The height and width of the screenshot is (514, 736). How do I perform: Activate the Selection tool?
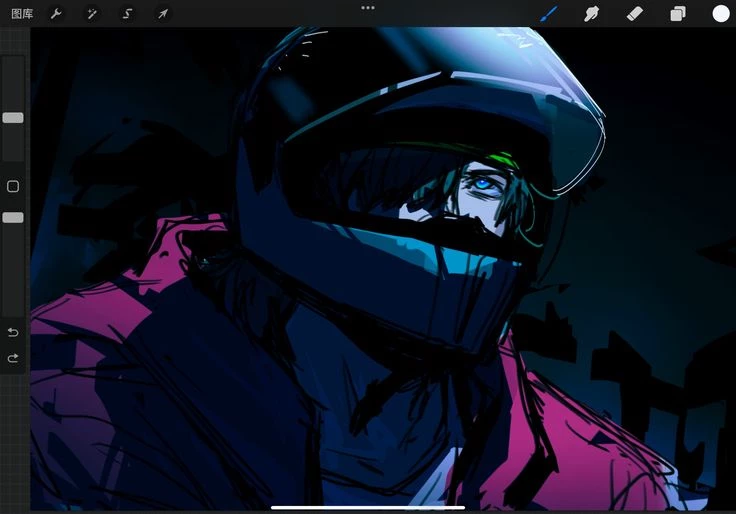click(127, 14)
